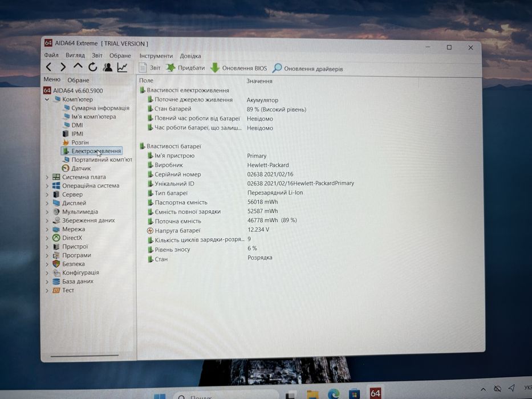Open the Інструменти menu
Screen dimensions: 532x399
tap(156, 56)
